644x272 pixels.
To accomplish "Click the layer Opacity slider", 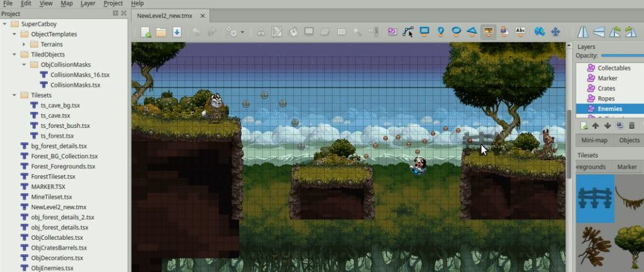I will coord(622,55).
